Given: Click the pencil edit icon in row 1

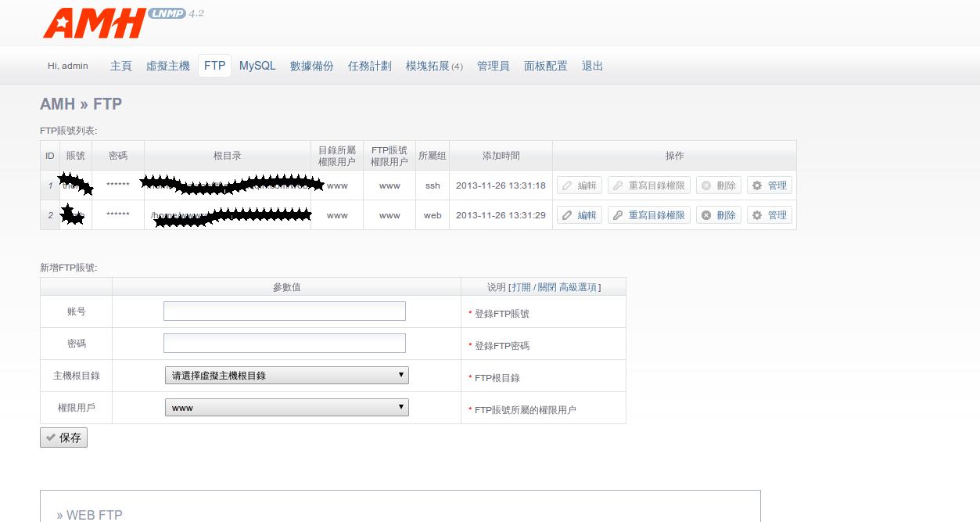Looking at the screenshot, I should [567, 185].
